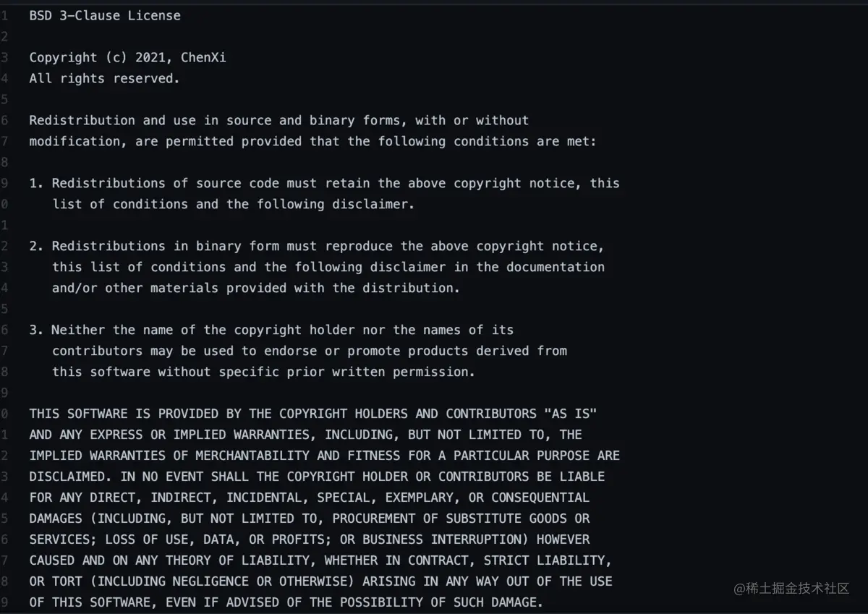The width and height of the screenshot is (868, 614).
Task: Click the 'Copyright (c) 2021, ChenXi' line
Action: point(127,57)
